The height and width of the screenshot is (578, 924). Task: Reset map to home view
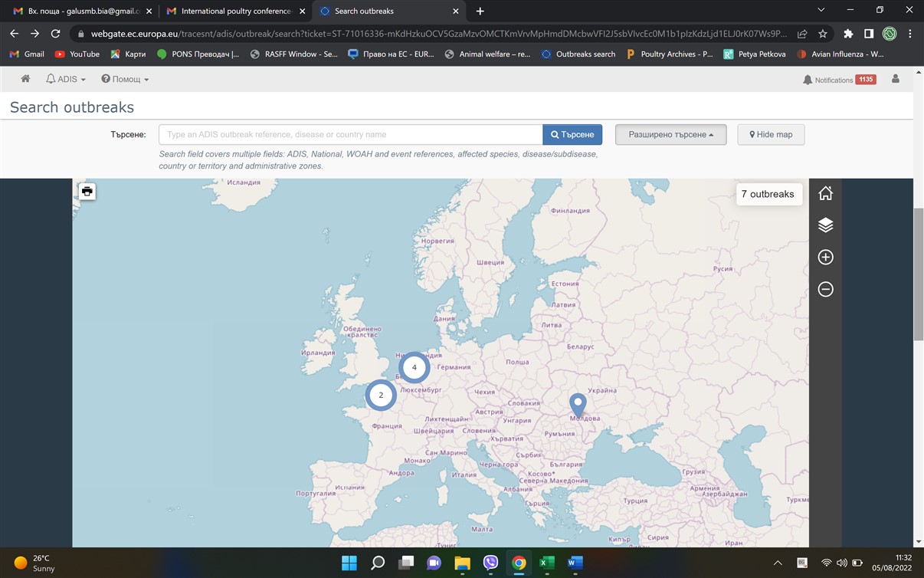point(825,193)
